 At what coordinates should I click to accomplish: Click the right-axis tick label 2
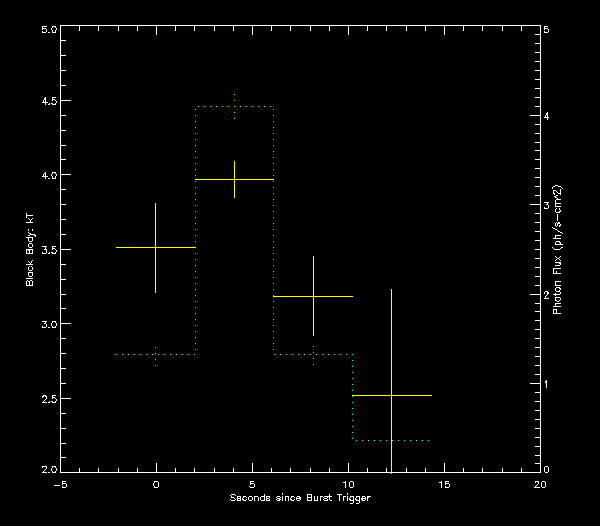pyautogui.click(x=546, y=295)
